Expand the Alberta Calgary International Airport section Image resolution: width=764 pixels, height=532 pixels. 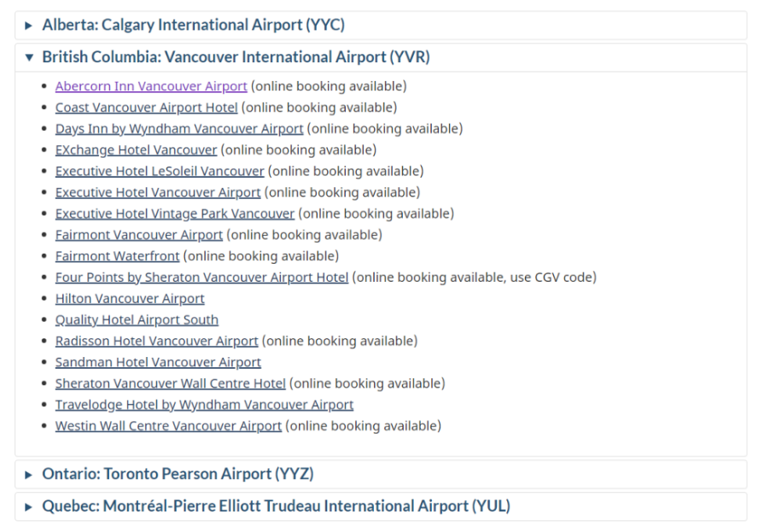[381, 26]
